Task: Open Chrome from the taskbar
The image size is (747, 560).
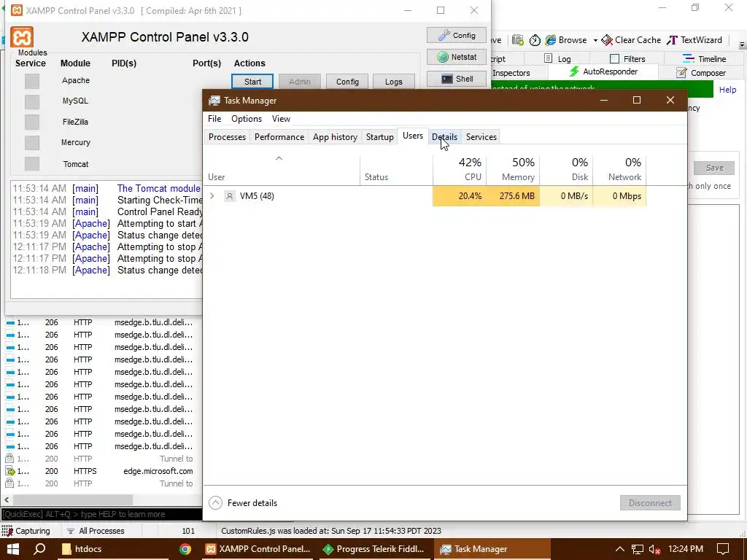Action: pos(185,549)
